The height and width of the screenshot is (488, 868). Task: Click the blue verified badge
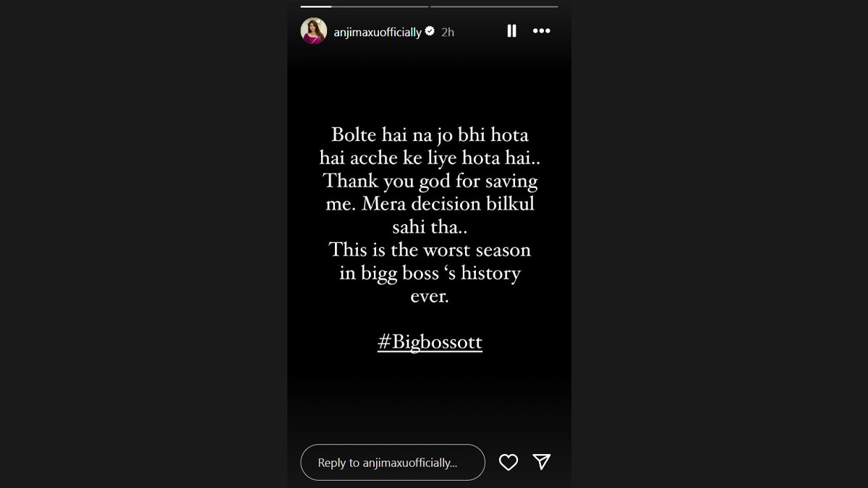click(430, 32)
